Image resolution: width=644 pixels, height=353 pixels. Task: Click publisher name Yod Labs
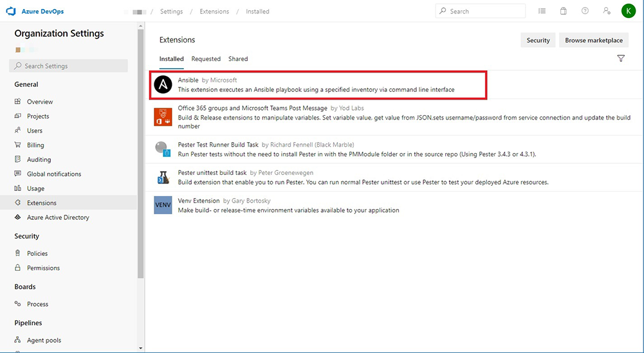(x=351, y=108)
